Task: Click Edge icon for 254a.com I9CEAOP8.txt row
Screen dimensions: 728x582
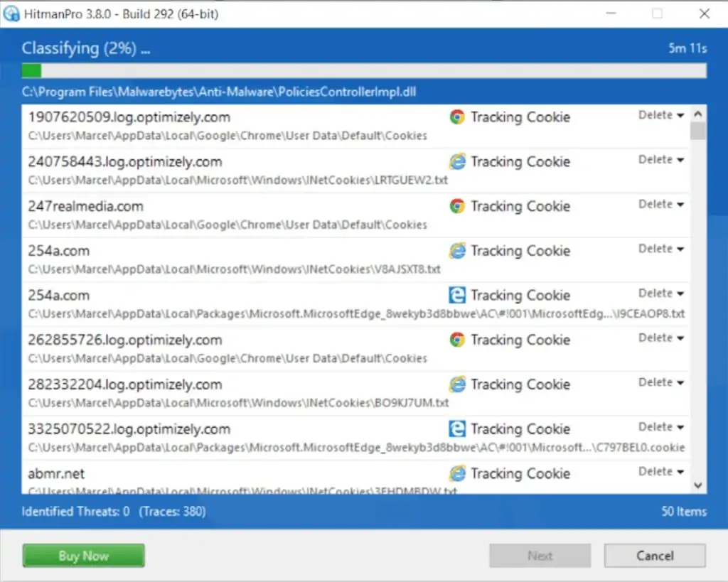Action: coord(457,295)
